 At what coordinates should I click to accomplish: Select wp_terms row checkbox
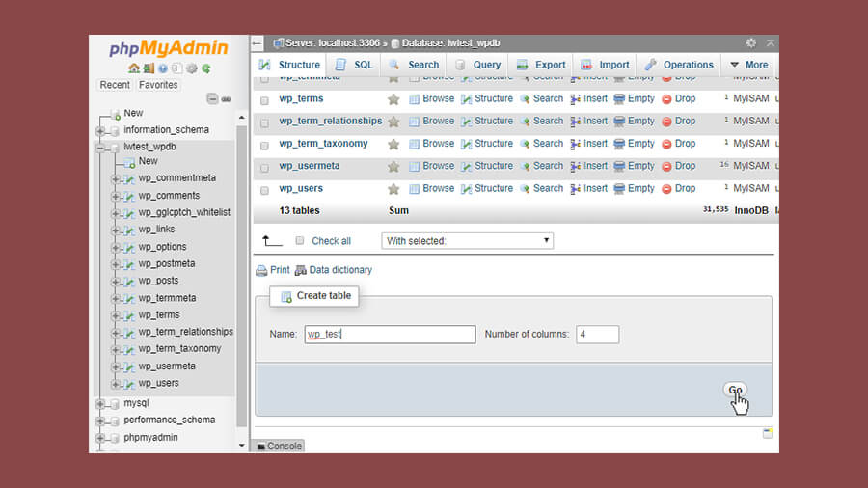264,100
